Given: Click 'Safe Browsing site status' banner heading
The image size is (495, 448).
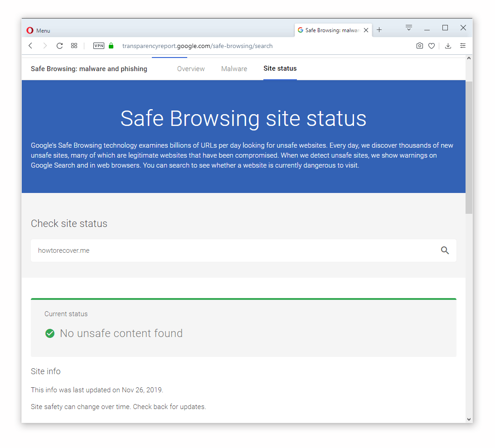Looking at the screenshot, I should coord(243,119).
